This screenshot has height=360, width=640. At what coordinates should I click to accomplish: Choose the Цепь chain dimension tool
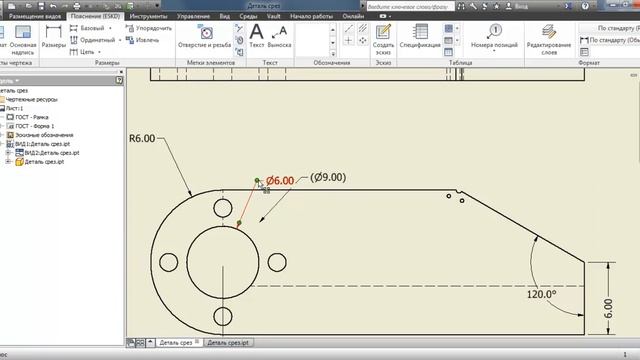[x=82, y=52]
